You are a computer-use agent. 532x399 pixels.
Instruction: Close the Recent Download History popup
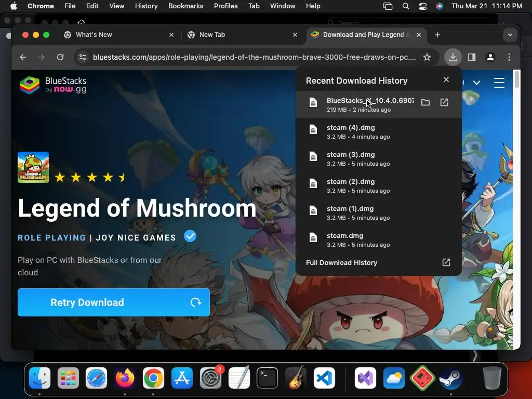[x=446, y=79]
